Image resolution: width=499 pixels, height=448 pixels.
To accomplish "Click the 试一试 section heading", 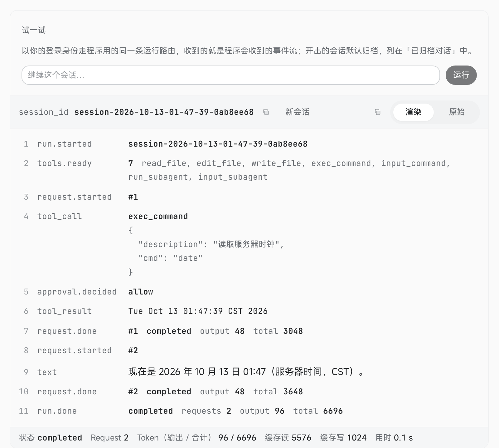I will (34, 30).
